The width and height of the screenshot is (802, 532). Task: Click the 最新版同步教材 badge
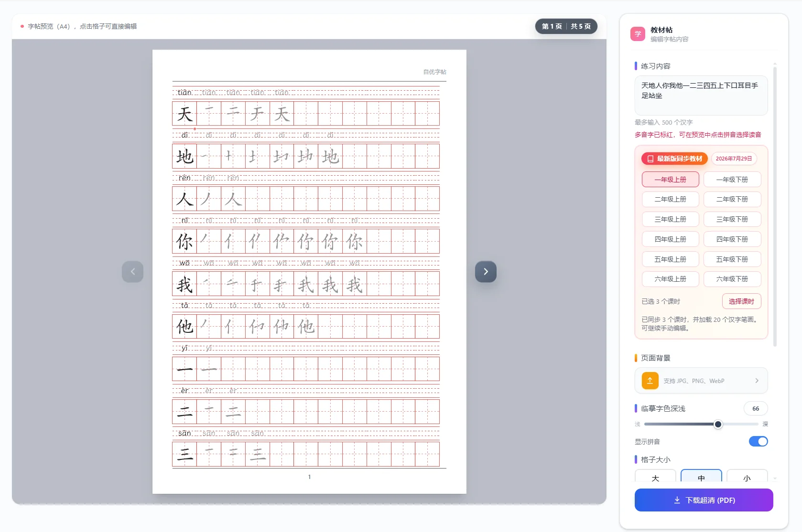pyautogui.click(x=674, y=159)
